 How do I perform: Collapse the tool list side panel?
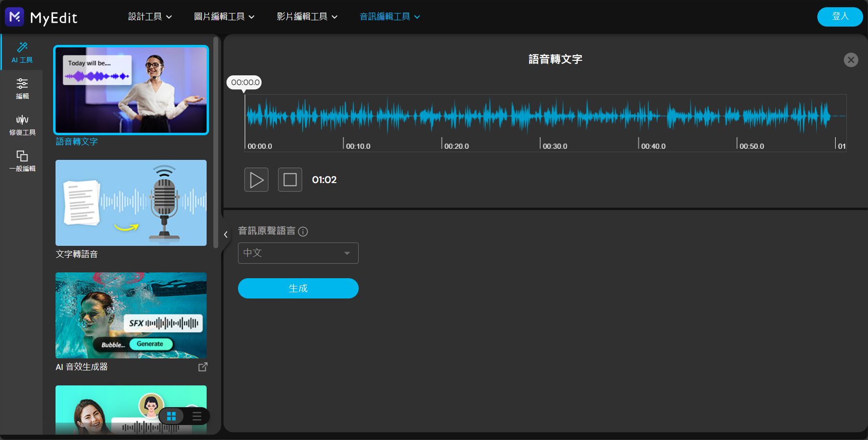click(225, 235)
